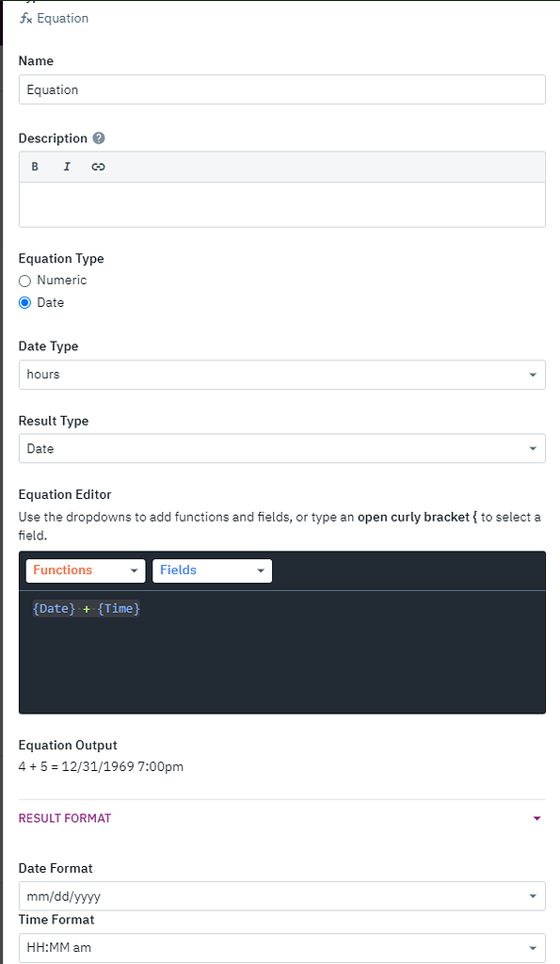The height and width of the screenshot is (964, 560).
Task: Open the Date Format dropdown
Action: coord(281,895)
